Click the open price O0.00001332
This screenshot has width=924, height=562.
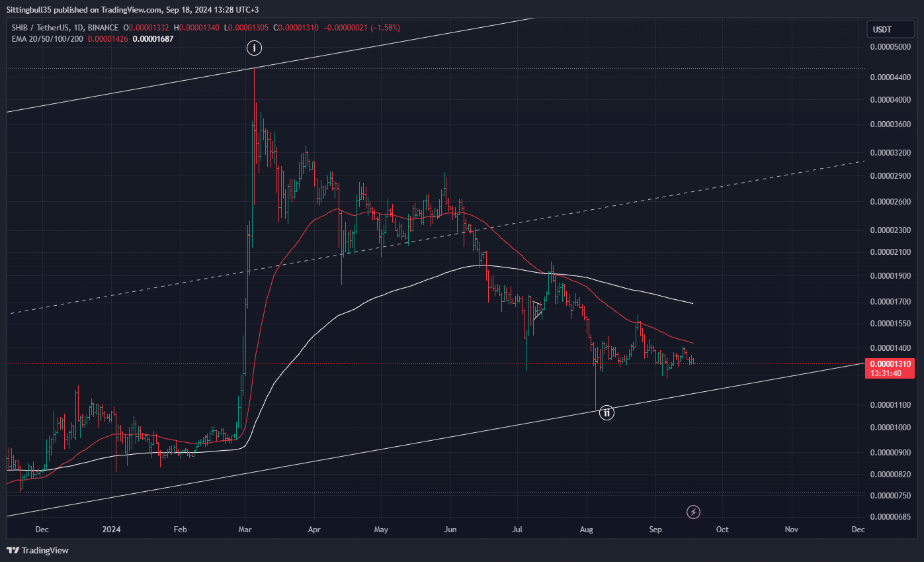click(146, 28)
